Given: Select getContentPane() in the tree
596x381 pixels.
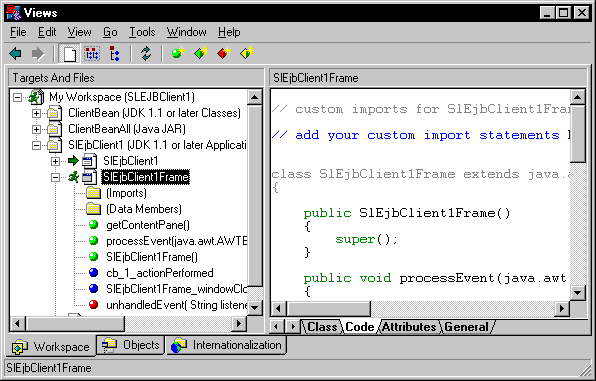Looking at the screenshot, I should click(148, 225).
